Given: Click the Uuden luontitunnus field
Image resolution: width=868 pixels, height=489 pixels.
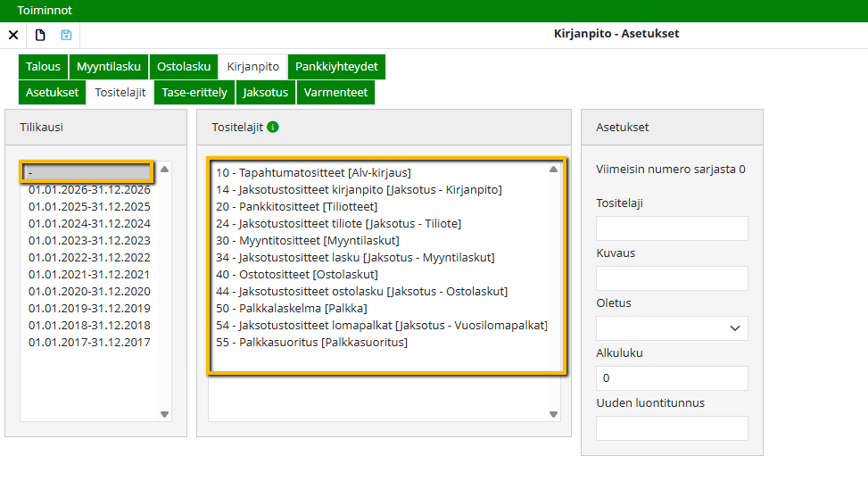Looking at the screenshot, I should 672,428.
